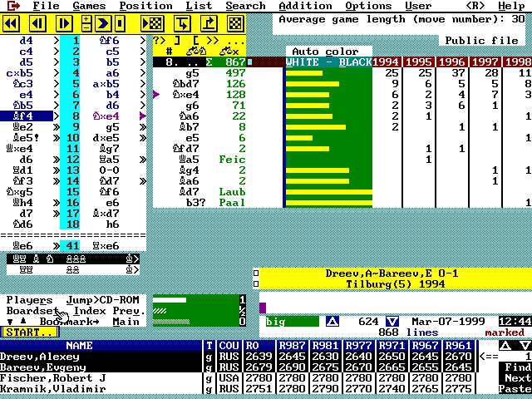This screenshot has width=532, height=399.
Task: Click the Find button
Action: pos(516,367)
